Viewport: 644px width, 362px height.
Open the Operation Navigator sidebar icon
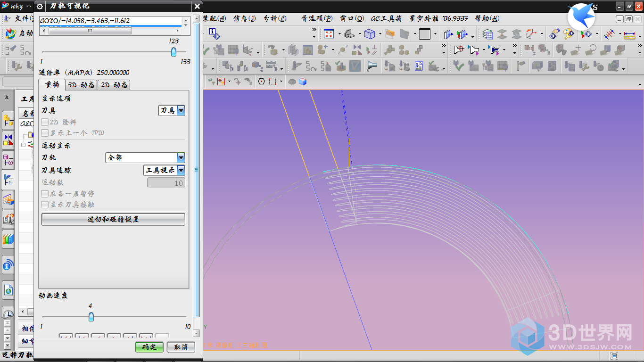8,180
